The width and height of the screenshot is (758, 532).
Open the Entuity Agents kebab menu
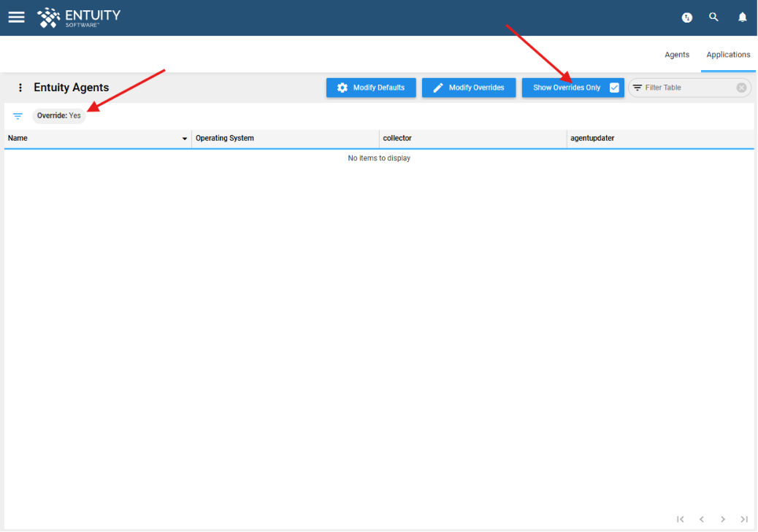coord(20,88)
